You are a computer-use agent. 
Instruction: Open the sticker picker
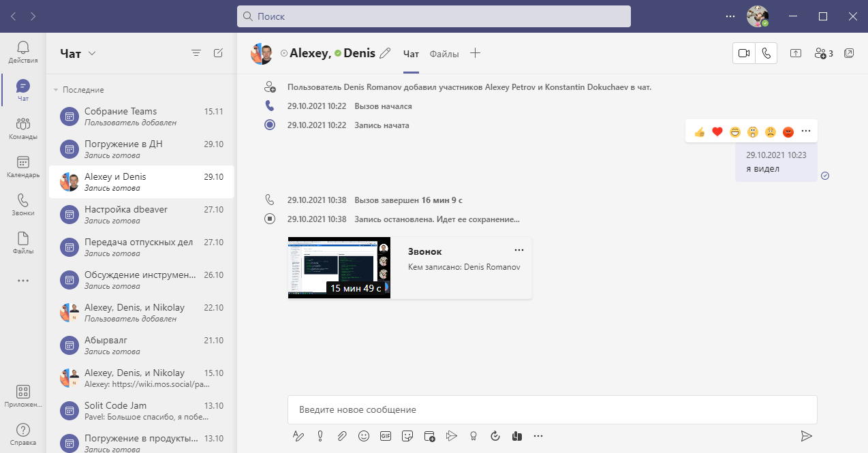pyautogui.click(x=407, y=436)
